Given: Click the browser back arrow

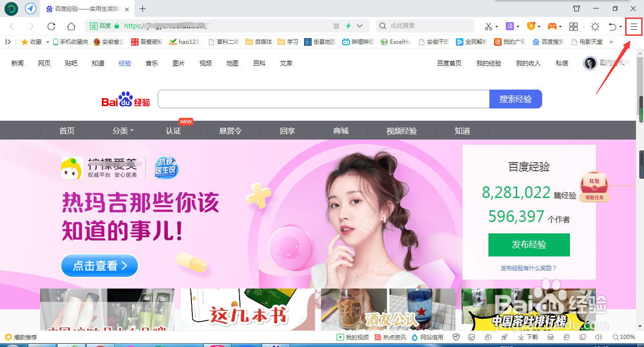Looking at the screenshot, I should coord(12,26).
